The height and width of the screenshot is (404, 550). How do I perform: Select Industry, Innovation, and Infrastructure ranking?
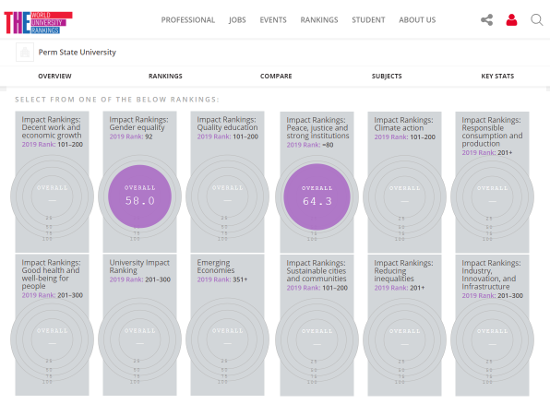click(x=491, y=275)
